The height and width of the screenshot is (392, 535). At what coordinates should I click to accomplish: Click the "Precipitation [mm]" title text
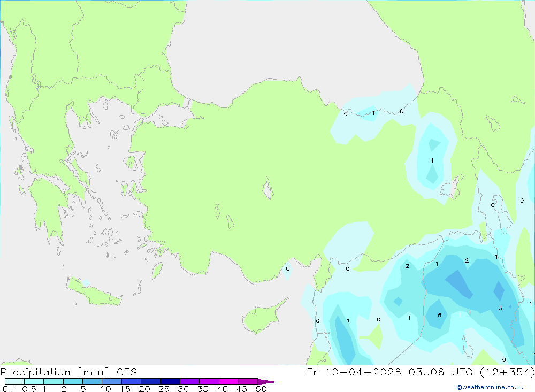click(55, 372)
